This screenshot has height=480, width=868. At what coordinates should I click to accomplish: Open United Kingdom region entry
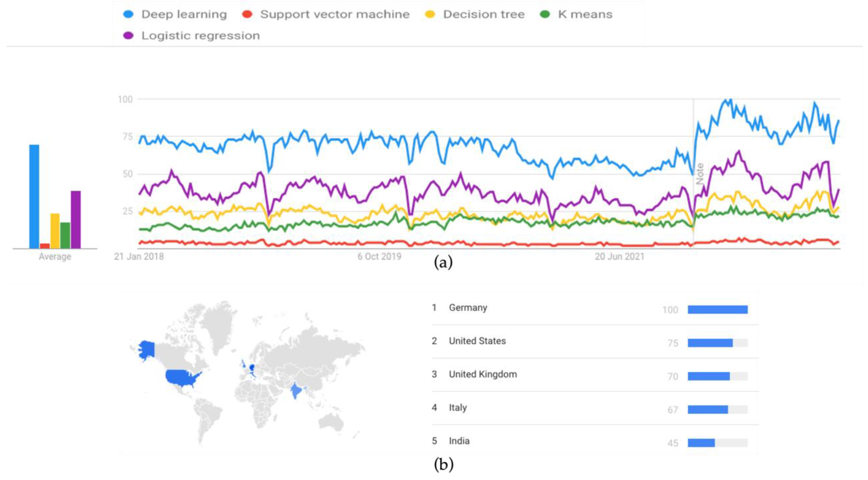click(x=483, y=374)
